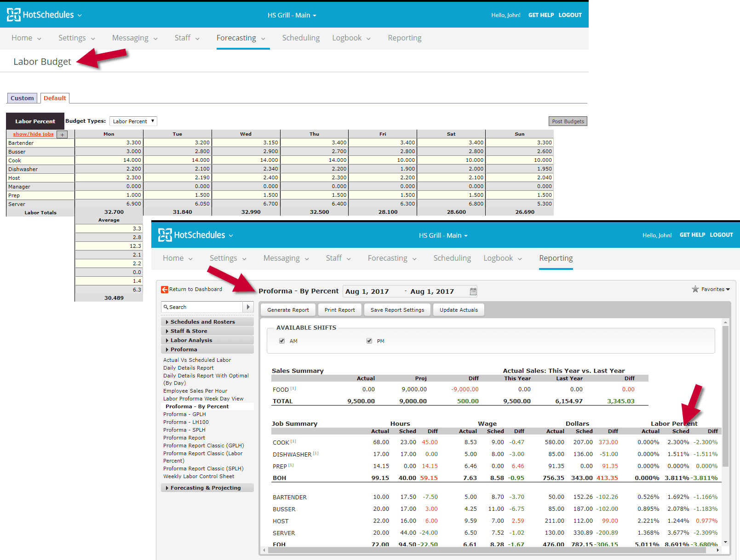Click the show/hide jobs link

tap(33, 134)
